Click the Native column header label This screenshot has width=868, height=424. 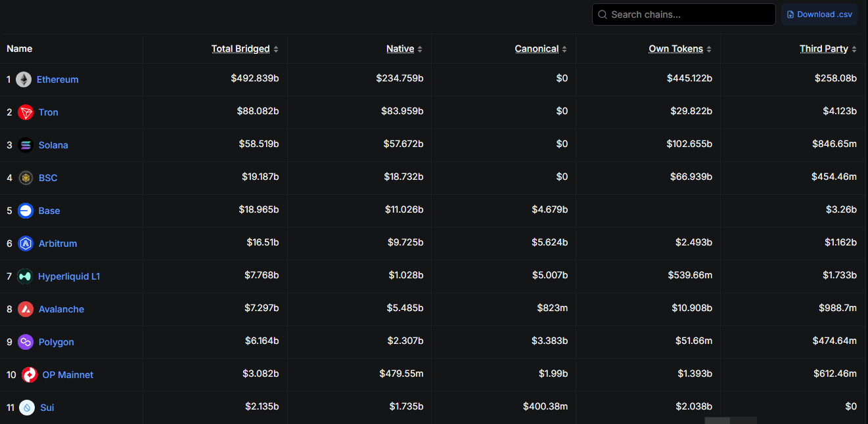pos(400,49)
